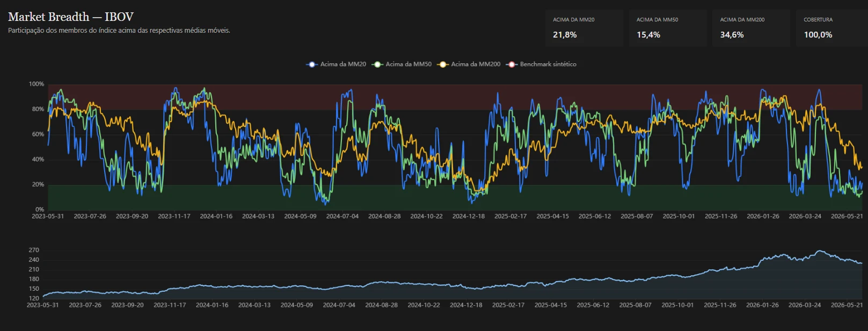Click the green MM50 legend marker icon
Image resolution: width=868 pixels, height=331 pixels.
[x=377, y=64]
